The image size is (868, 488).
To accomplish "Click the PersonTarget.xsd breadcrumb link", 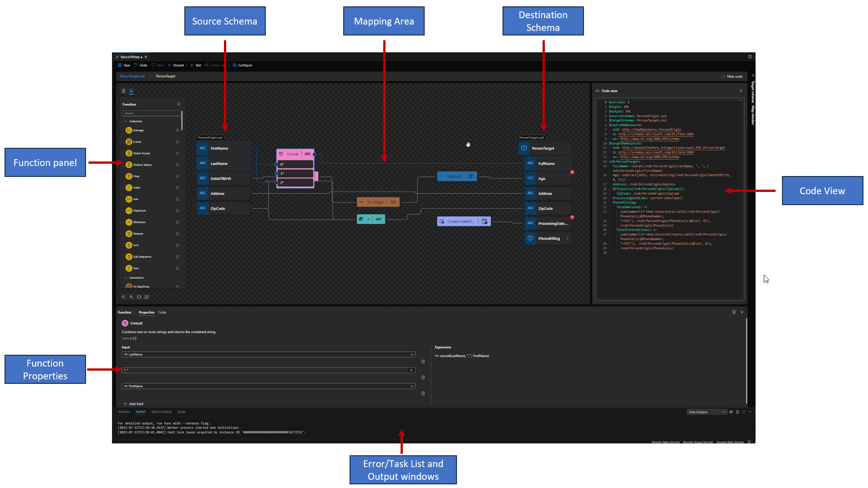I will (x=132, y=76).
